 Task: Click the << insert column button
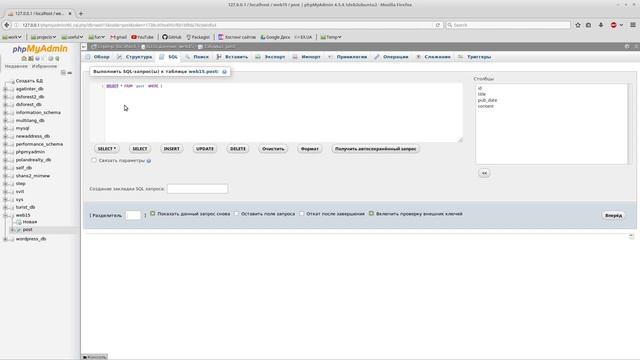[x=484, y=173]
